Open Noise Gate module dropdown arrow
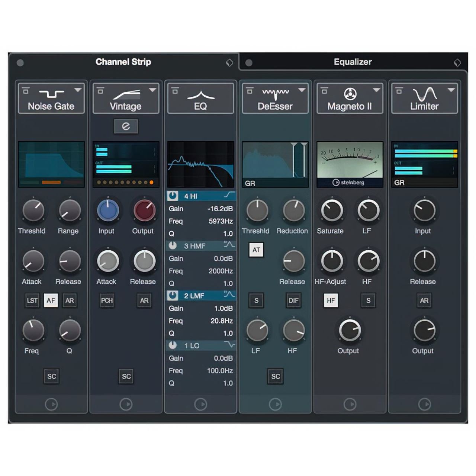The image size is (476, 476). coord(78,90)
